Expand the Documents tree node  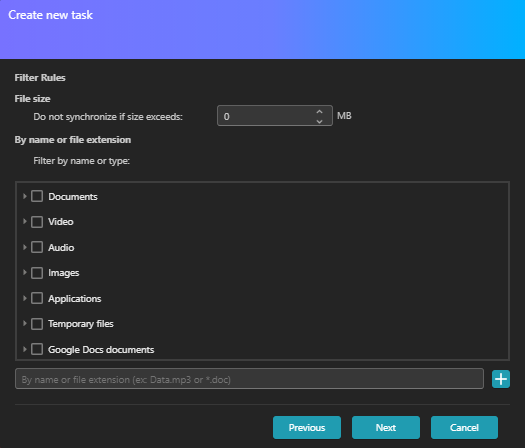(x=24, y=196)
